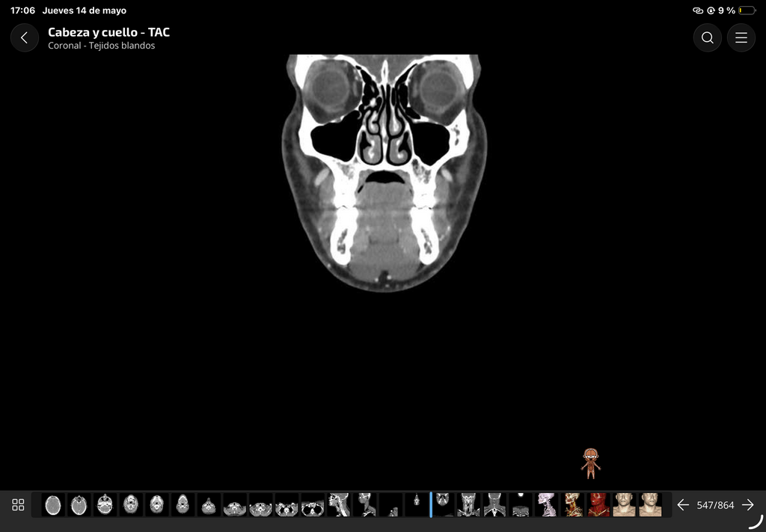Click the coronal CT image of the face
The height and width of the screenshot is (532, 766).
tap(384, 173)
